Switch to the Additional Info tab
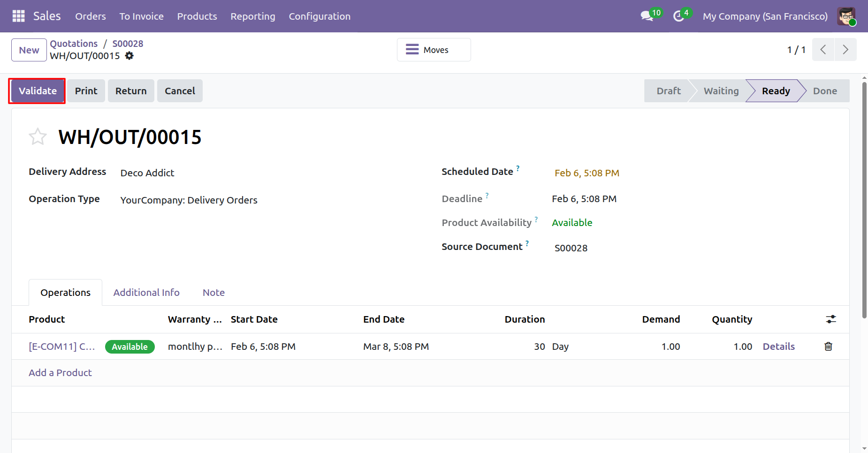868x453 pixels. [146, 293]
